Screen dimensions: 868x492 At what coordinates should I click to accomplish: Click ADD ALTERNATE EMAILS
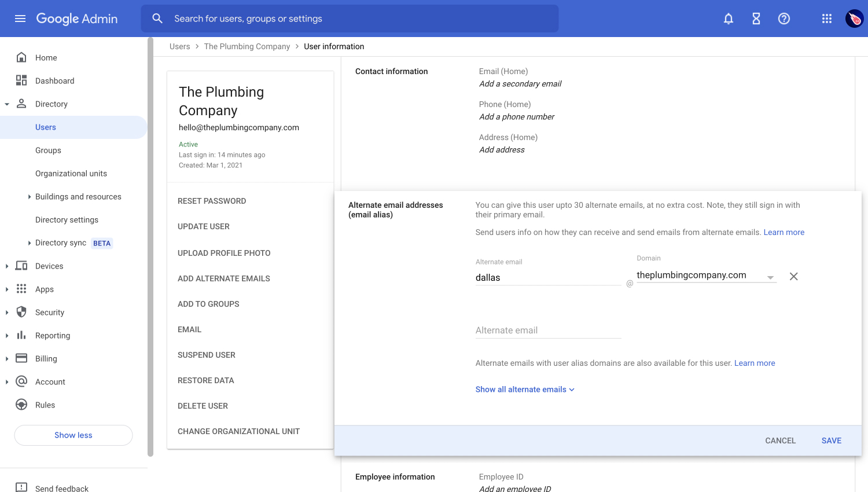[224, 278]
